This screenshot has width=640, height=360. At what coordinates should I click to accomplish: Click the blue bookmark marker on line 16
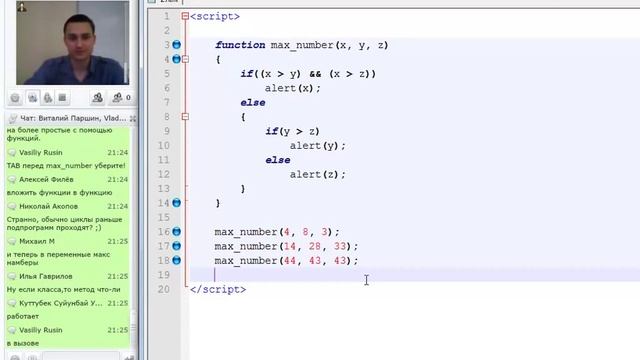coord(176,231)
